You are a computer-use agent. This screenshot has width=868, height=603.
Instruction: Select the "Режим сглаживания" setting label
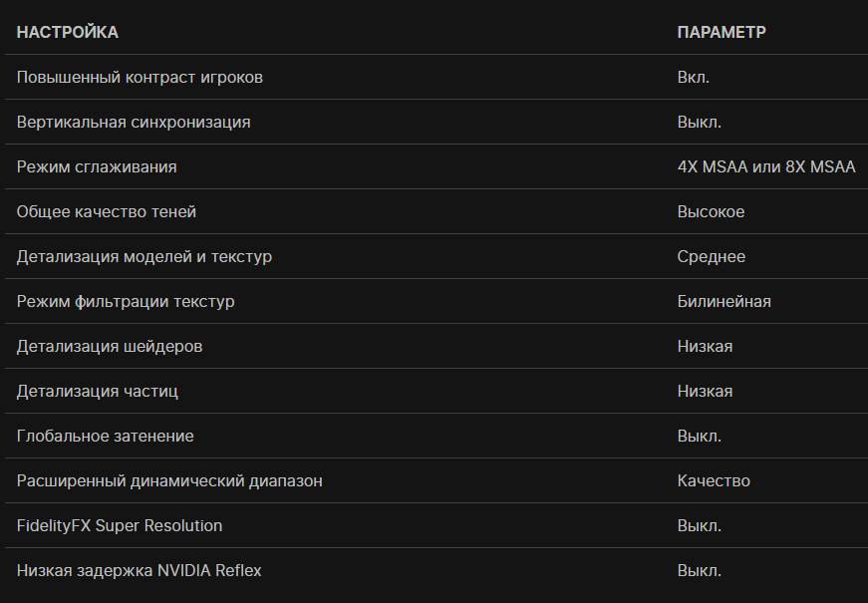click(97, 166)
